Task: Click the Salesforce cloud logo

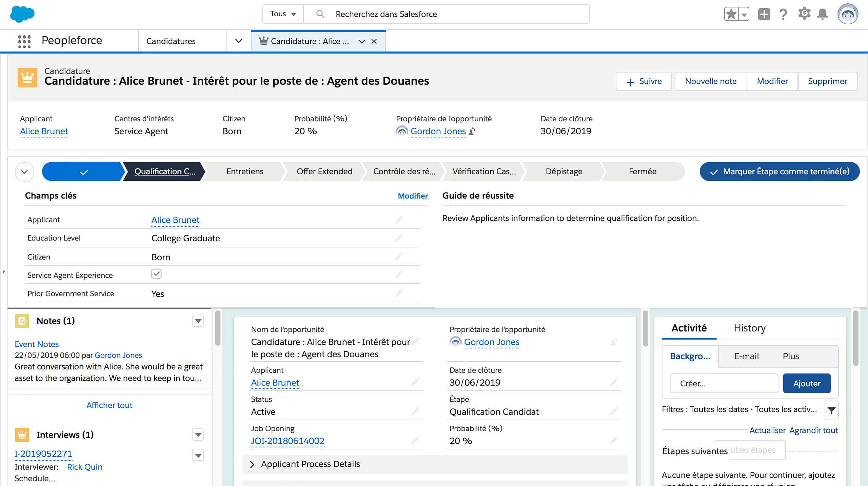Action: [22, 14]
